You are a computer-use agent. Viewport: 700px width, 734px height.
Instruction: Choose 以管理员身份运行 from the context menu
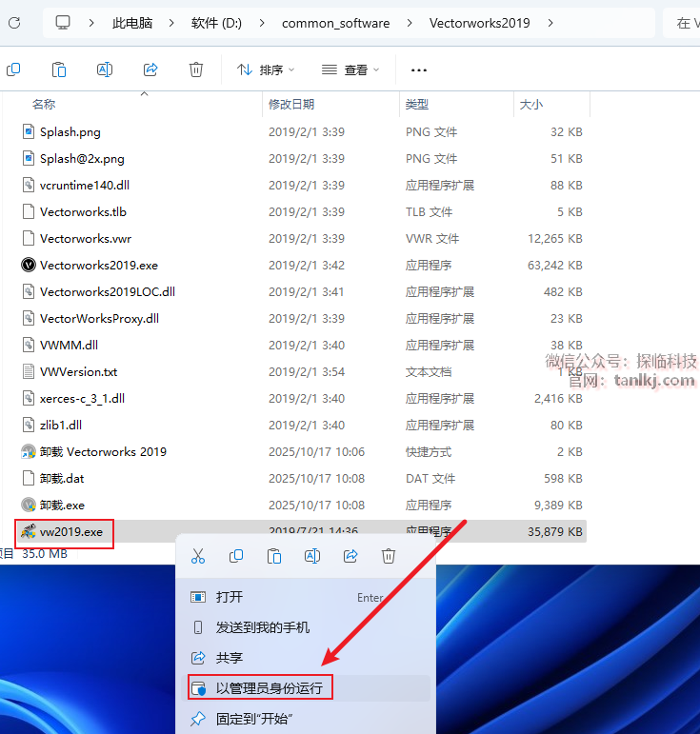tap(269, 687)
